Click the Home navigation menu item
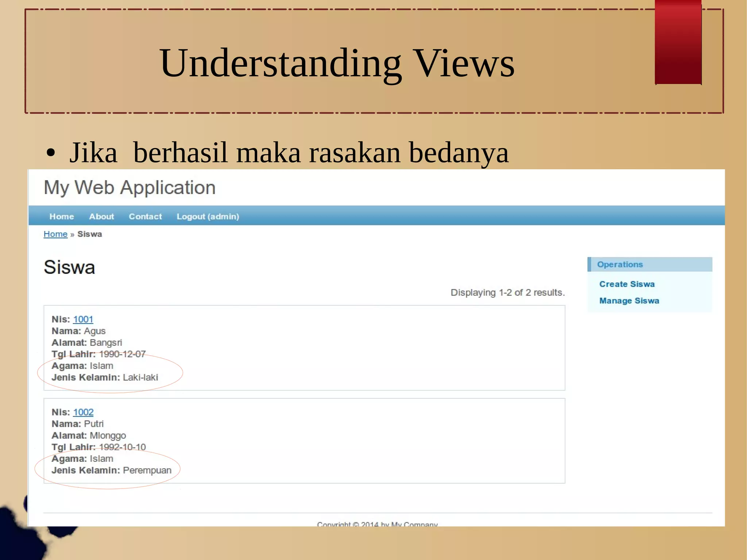The width and height of the screenshot is (747, 560). click(x=62, y=217)
